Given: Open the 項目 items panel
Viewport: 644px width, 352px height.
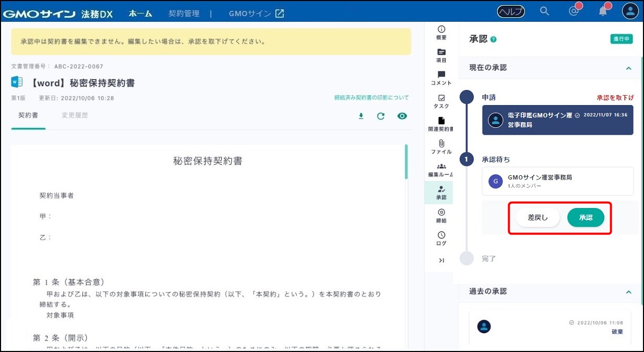Looking at the screenshot, I should point(441,56).
